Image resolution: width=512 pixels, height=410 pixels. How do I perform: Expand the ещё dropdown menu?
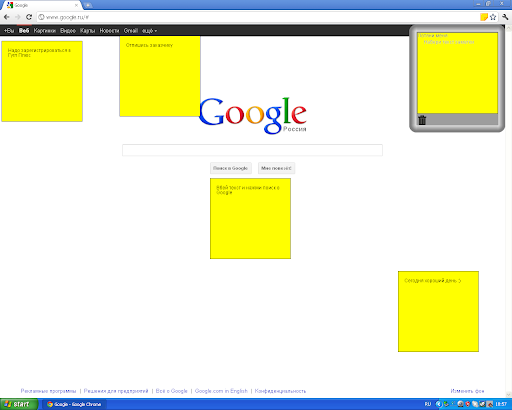click(x=149, y=31)
